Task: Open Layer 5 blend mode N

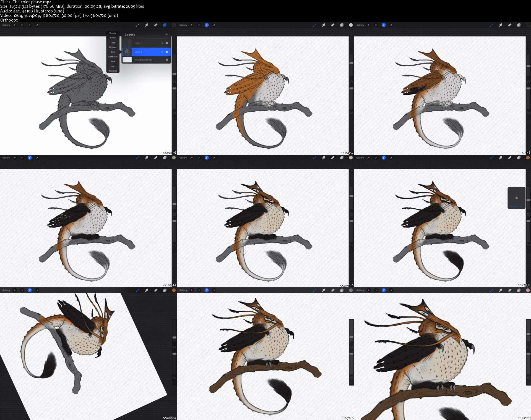Action: pyautogui.click(x=162, y=52)
